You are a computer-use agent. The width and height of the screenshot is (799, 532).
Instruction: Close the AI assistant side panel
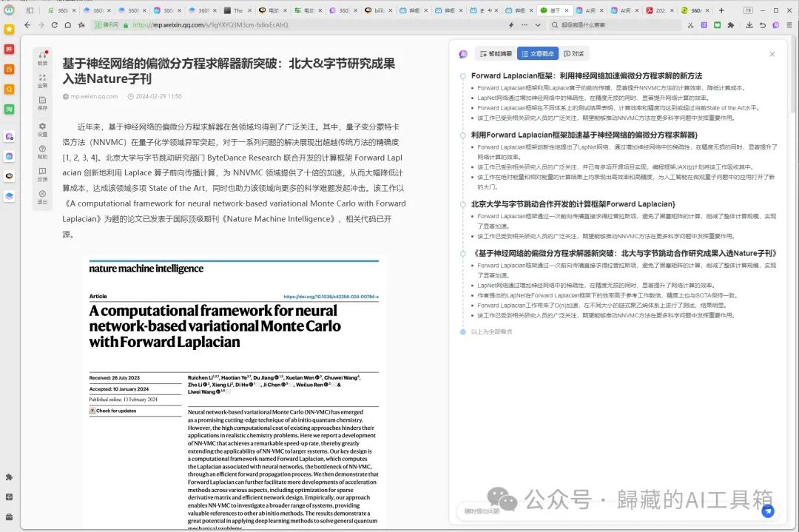click(x=772, y=54)
